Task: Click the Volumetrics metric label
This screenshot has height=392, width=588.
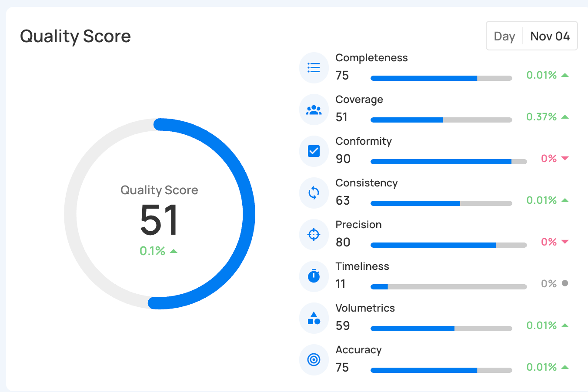Action: tap(365, 308)
